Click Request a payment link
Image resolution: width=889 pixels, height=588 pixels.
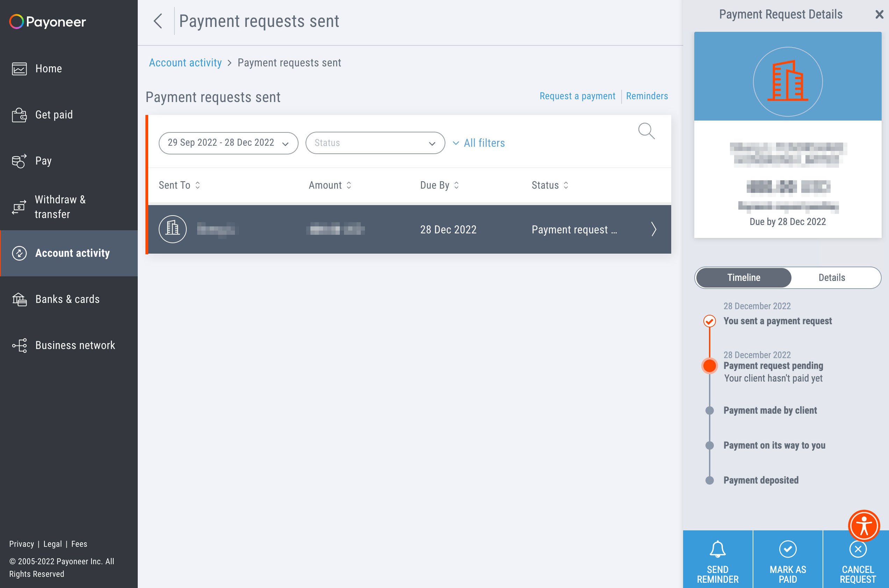[x=577, y=96]
